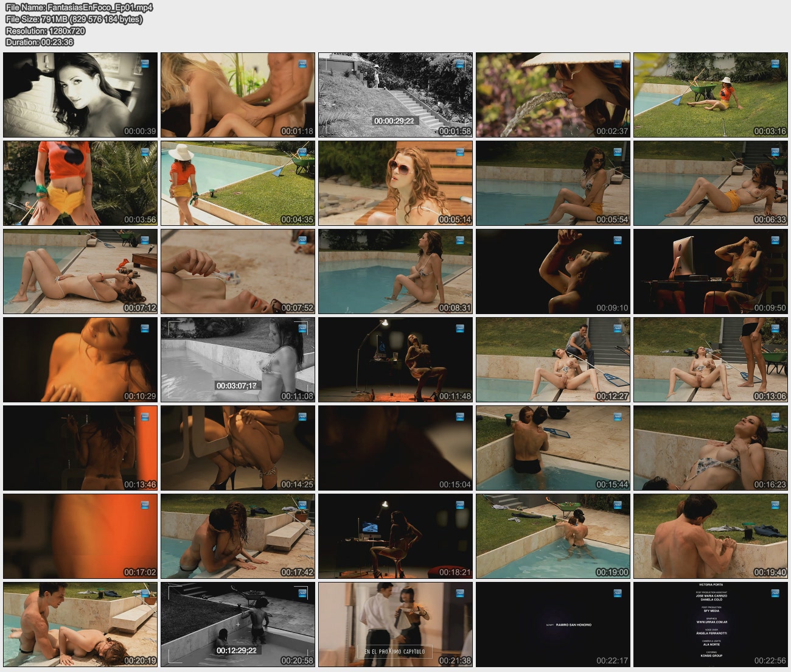
Task: Select the dark thumbnail timestamped 00:22:17
Action: [x=553, y=624]
